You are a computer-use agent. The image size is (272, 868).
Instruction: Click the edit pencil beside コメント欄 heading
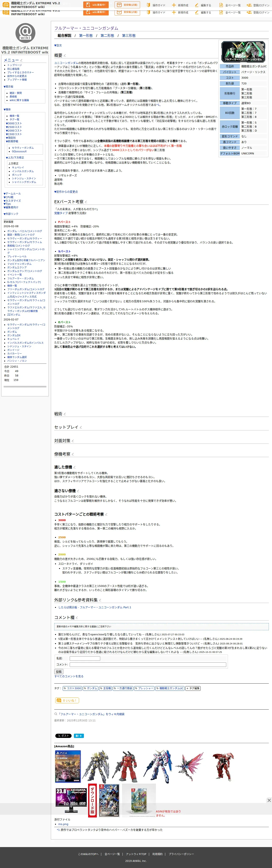[77, 618]
